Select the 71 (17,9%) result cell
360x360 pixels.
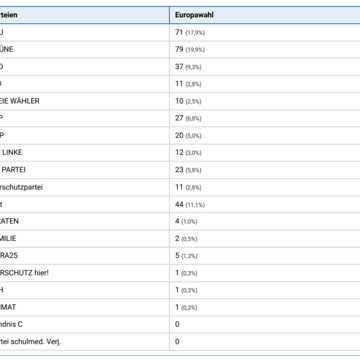coord(265,33)
